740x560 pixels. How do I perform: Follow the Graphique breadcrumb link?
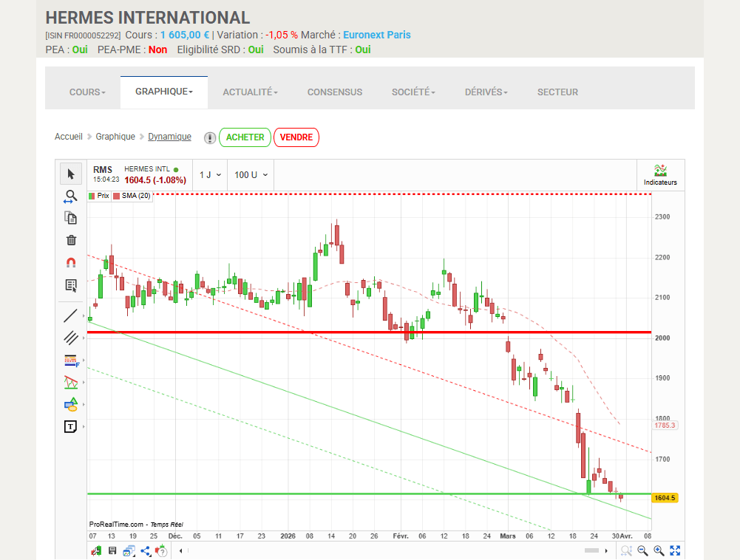point(115,137)
